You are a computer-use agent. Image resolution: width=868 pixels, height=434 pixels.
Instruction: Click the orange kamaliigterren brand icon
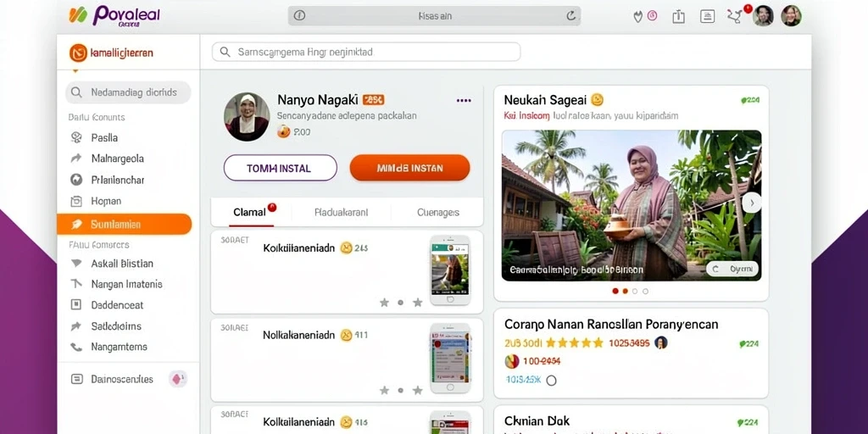(78, 53)
